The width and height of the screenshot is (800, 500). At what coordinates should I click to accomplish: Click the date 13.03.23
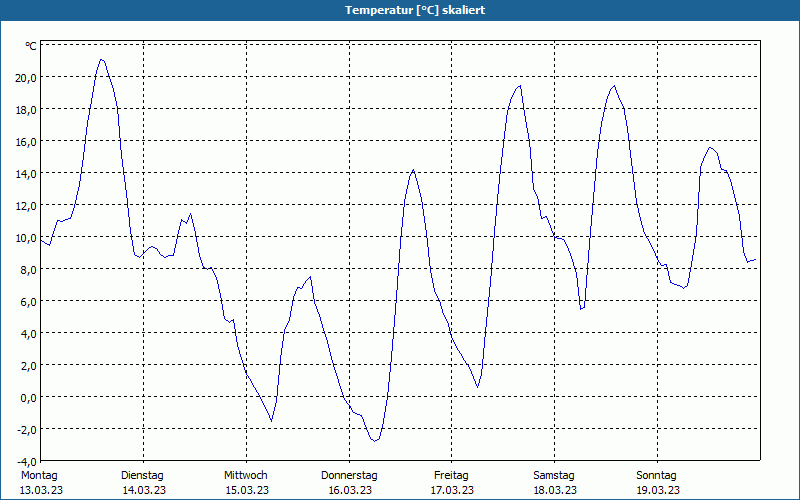[41, 490]
